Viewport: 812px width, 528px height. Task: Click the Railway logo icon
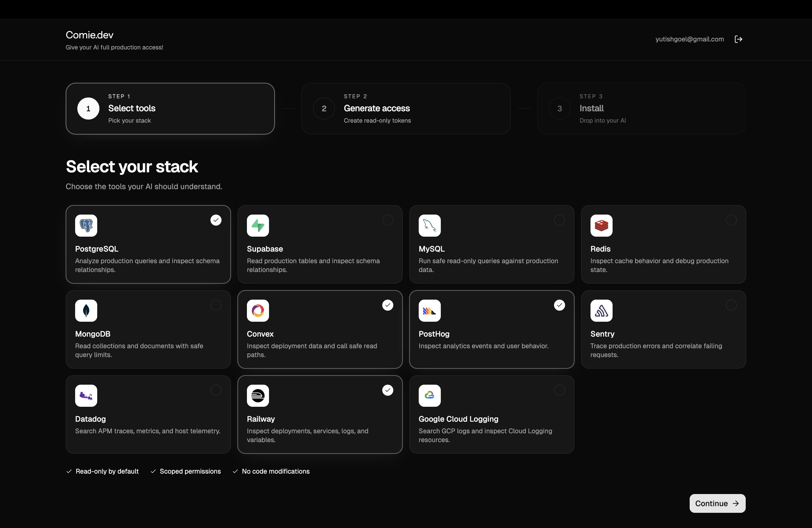pos(258,396)
